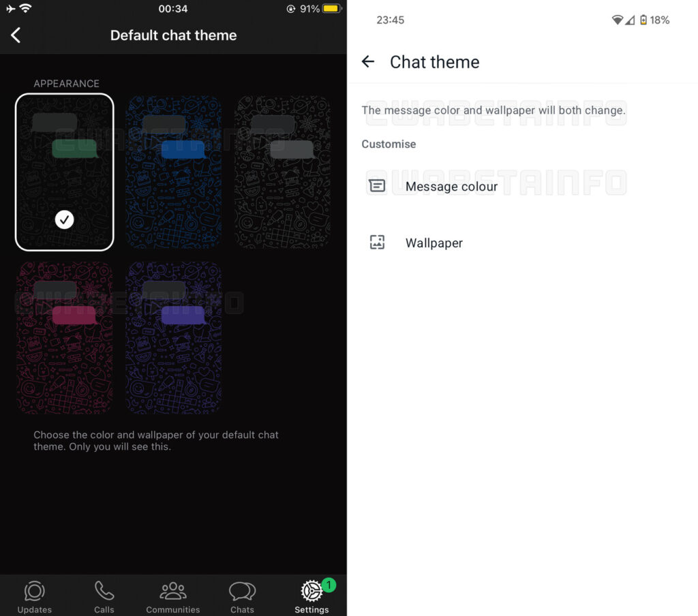Open the Communities people icon
This screenshot has height=616, width=698.
[173, 591]
